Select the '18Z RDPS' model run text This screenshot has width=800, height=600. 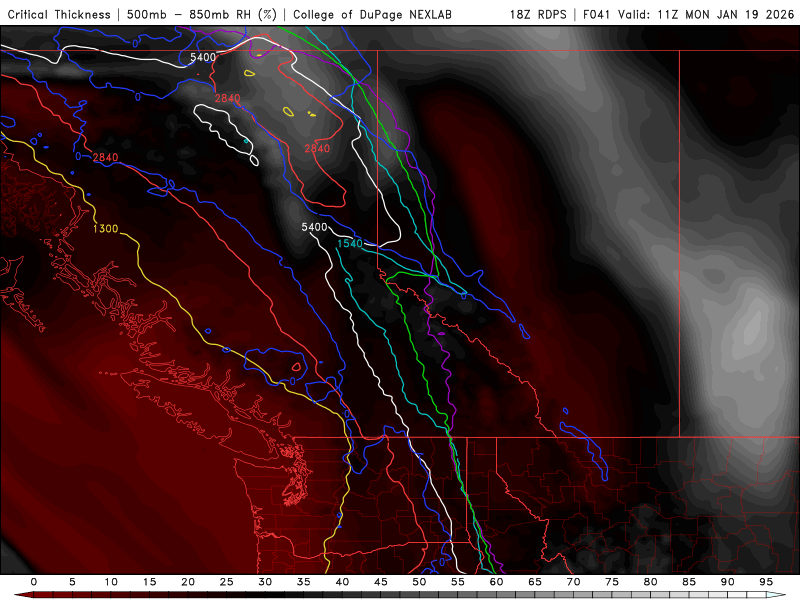coord(538,14)
